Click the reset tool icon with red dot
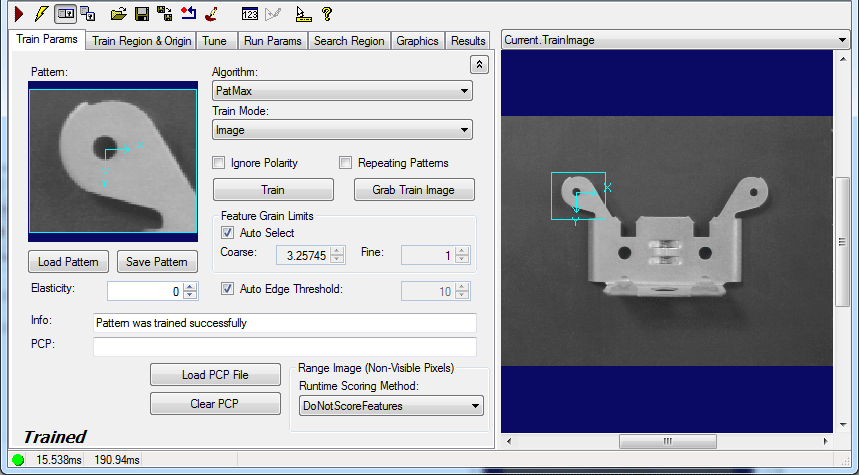 pos(188,14)
